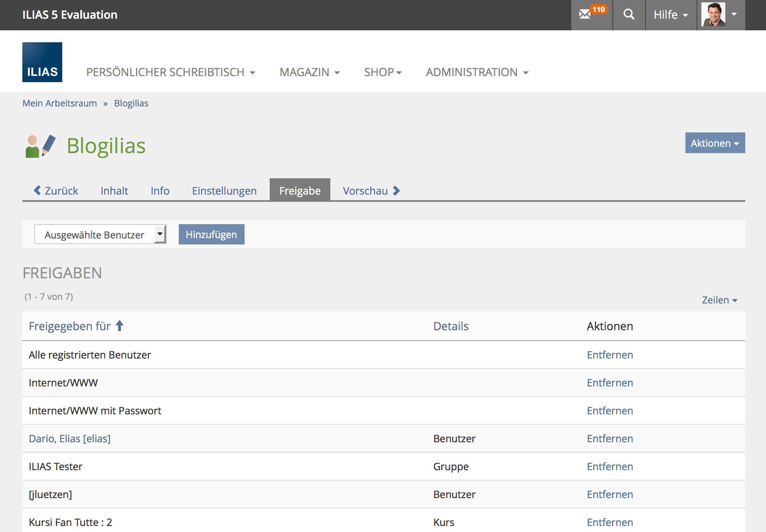The height and width of the screenshot is (532, 766).
Task: Open the Administration menu
Action: click(x=477, y=72)
